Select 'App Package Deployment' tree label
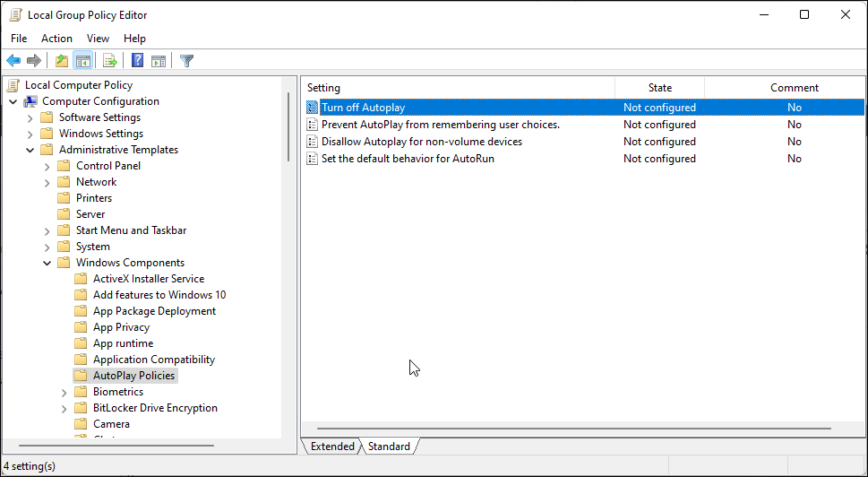This screenshot has height=477, width=868. (x=154, y=311)
